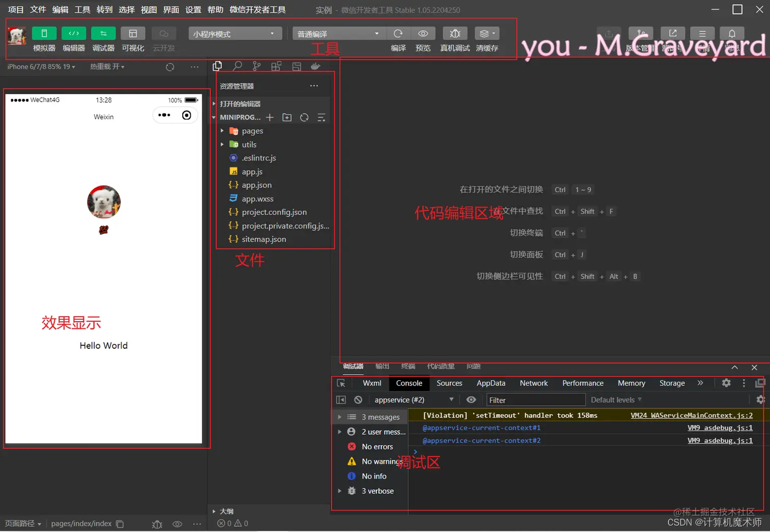770x532 pixels.
Task: Open the Default levels dropdown
Action: (616, 400)
